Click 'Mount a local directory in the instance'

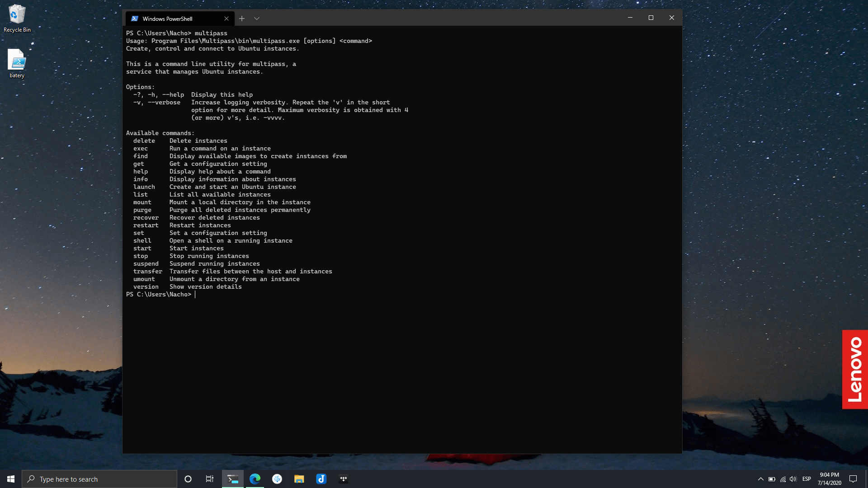pyautogui.click(x=240, y=202)
